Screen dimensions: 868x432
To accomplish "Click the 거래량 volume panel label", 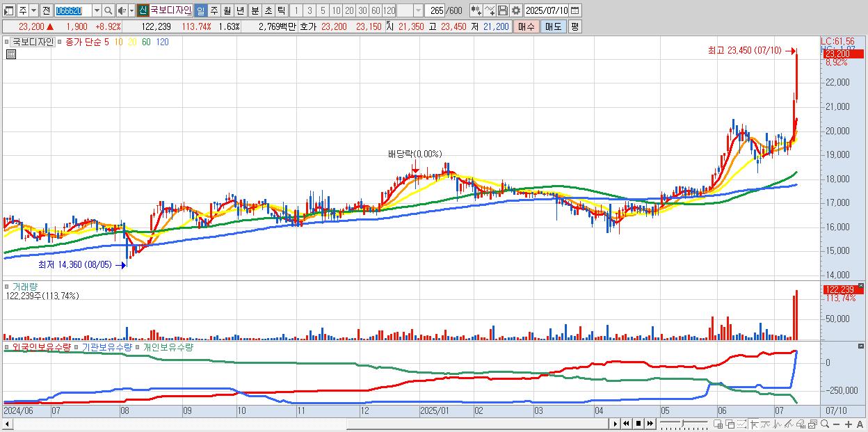I will click(25, 287).
